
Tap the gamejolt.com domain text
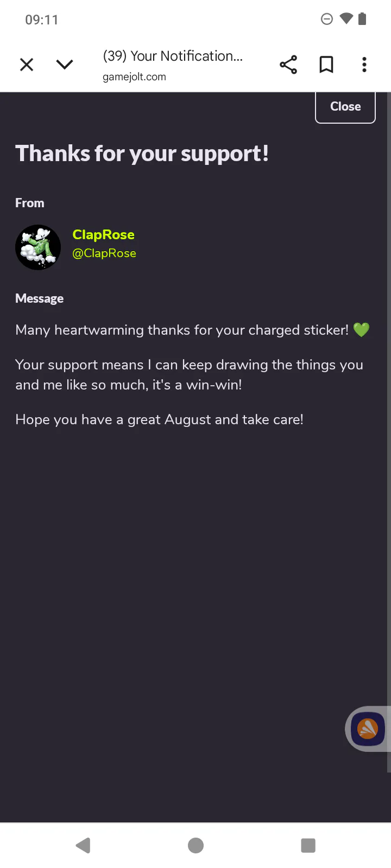[134, 77]
